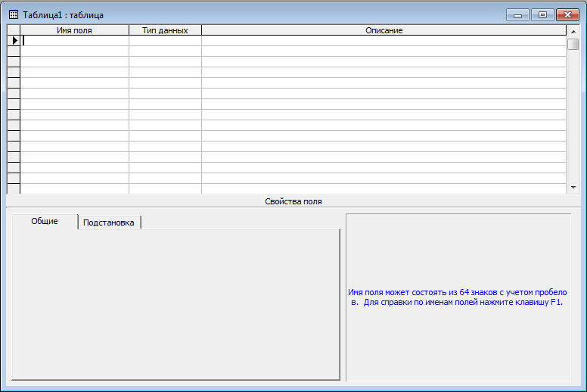Screen dimensions: 587x392
Task: Click the Таблица1 : таблица window title
Action: [64, 15]
